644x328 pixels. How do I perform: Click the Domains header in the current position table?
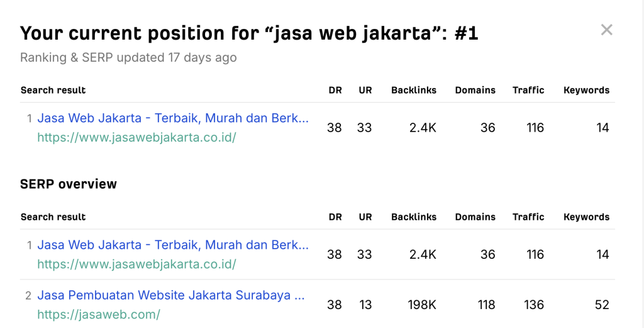point(475,91)
